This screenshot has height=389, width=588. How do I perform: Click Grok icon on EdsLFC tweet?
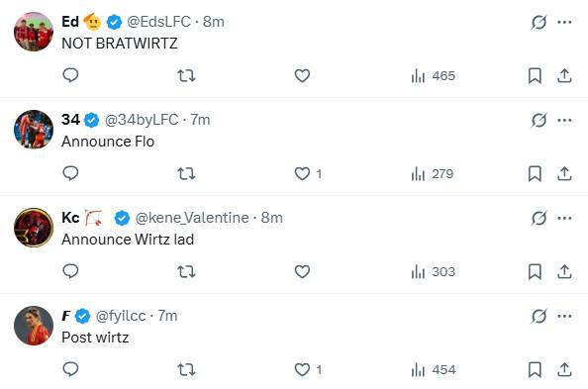point(539,22)
